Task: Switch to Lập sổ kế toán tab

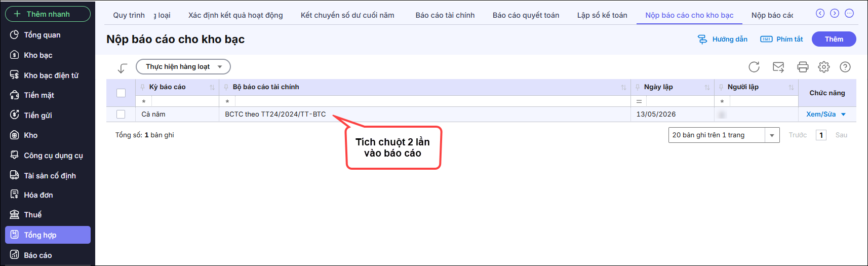Action: coord(602,15)
